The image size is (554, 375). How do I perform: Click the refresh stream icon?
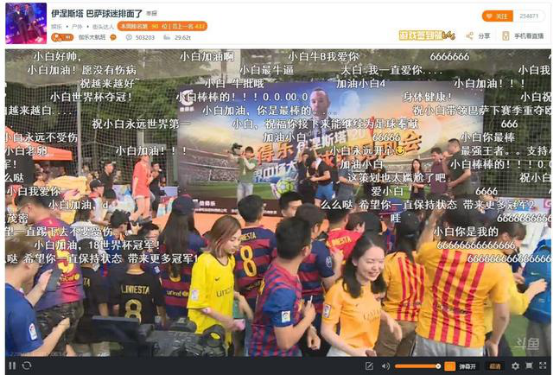point(27,366)
